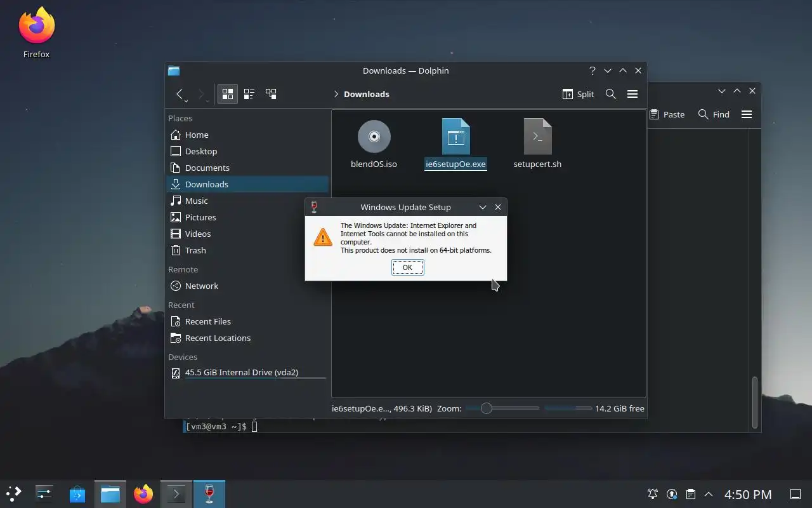This screenshot has width=812, height=508.
Task: Open System Settings from taskbar
Action: (x=44, y=493)
